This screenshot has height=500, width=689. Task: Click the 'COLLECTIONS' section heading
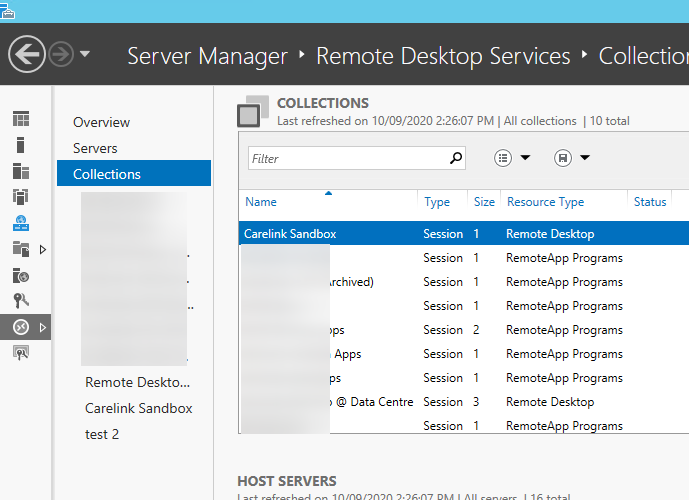pyautogui.click(x=323, y=103)
